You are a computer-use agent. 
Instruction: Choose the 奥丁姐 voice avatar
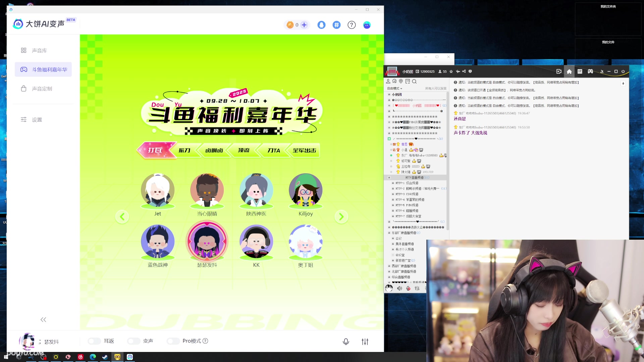306,242
